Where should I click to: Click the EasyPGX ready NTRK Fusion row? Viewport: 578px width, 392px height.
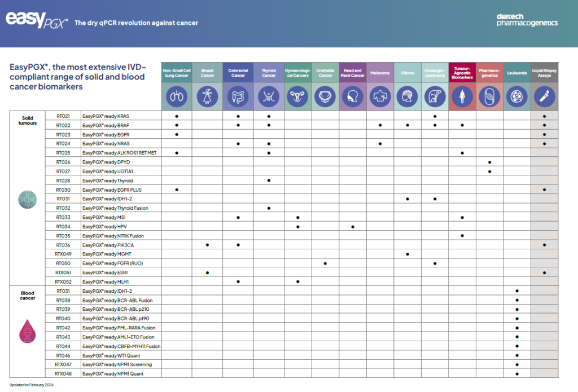[x=113, y=236]
